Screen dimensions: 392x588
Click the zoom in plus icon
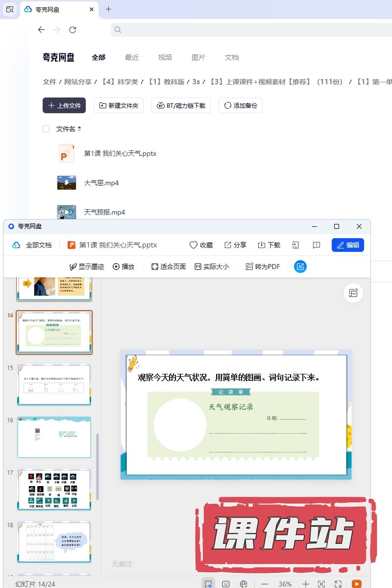305,584
